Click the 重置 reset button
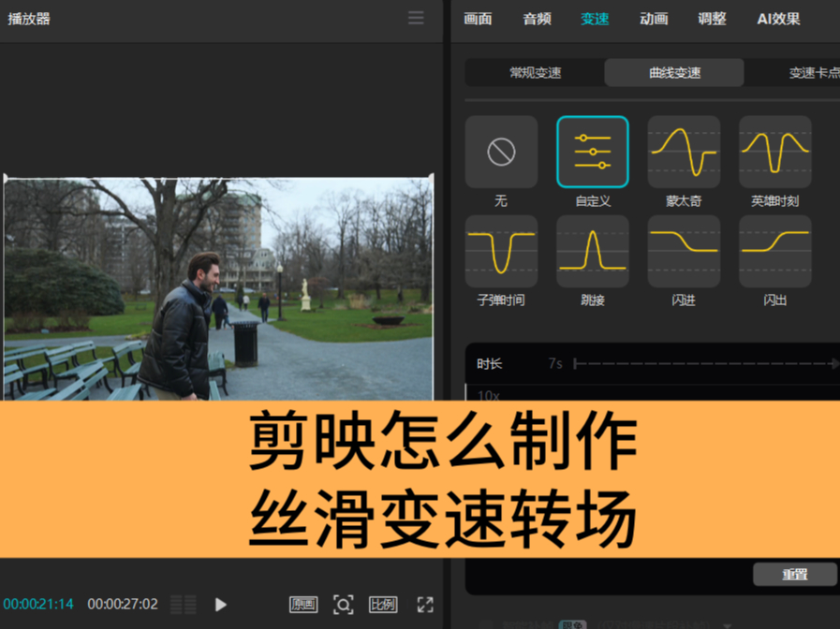The image size is (840, 629). coord(794,575)
